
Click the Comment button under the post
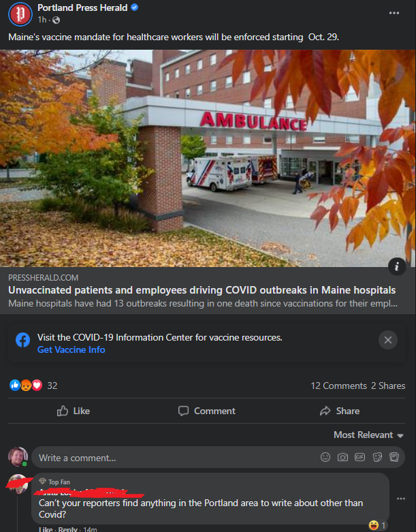pos(207,411)
